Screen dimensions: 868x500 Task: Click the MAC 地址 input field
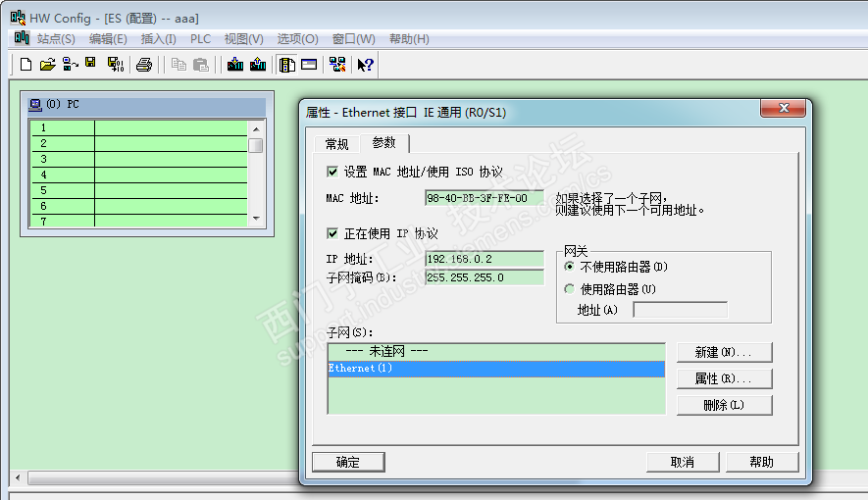pyautogui.click(x=485, y=198)
